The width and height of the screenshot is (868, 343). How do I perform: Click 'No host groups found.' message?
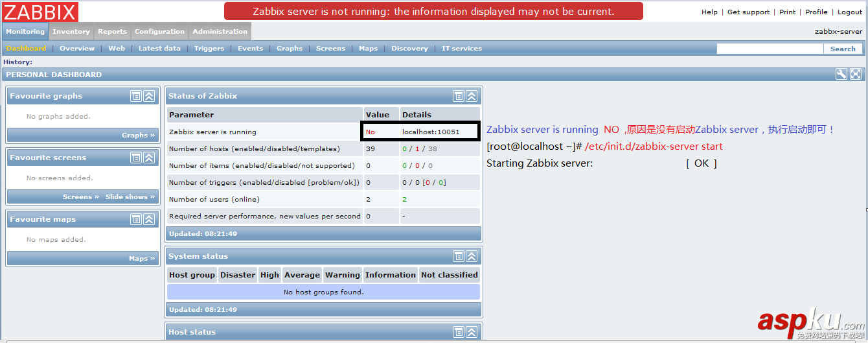(324, 292)
